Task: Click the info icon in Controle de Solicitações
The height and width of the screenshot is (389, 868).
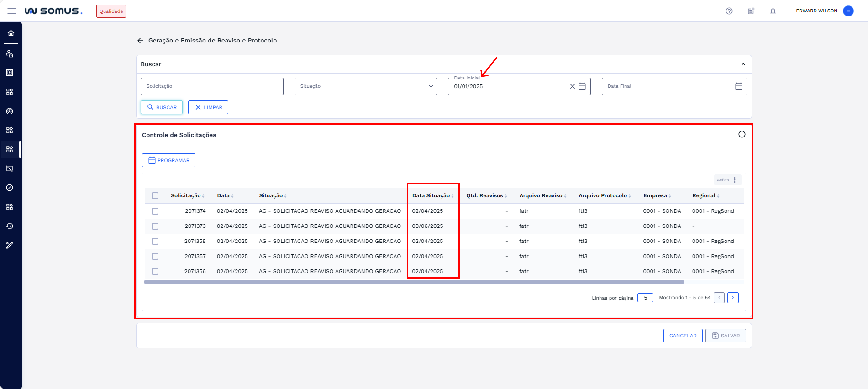Action: [x=742, y=134]
